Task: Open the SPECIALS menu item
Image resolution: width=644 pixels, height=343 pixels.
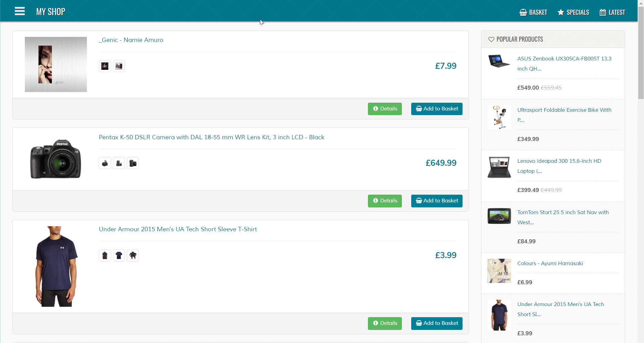Action: click(573, 12)
